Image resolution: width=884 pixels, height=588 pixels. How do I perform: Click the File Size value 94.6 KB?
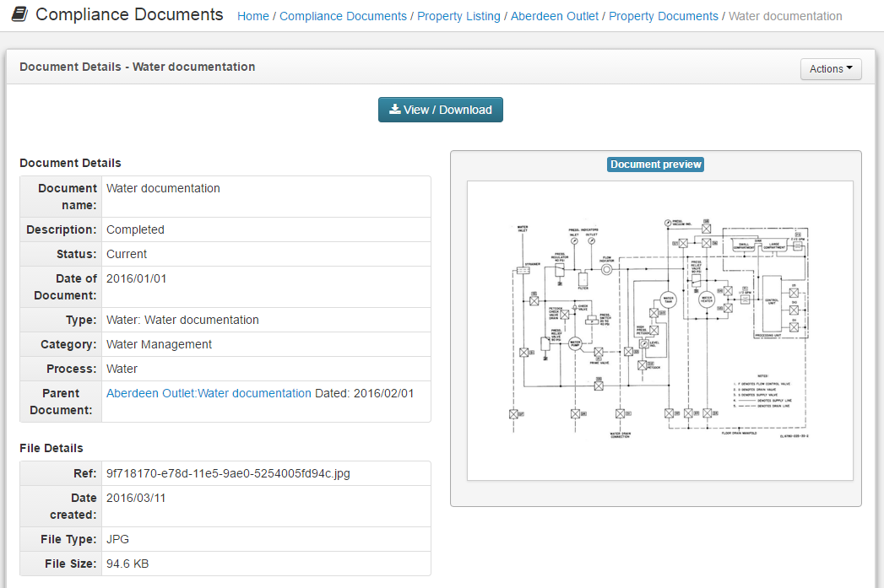[x=127, y=564]
